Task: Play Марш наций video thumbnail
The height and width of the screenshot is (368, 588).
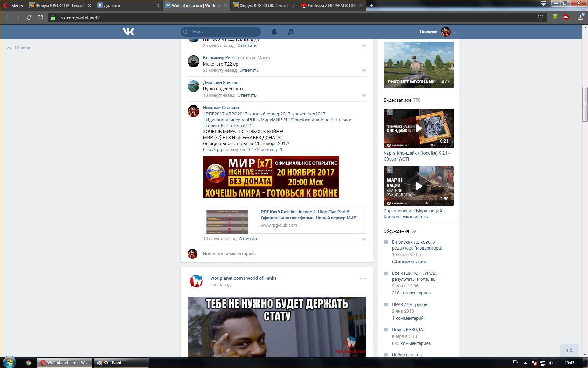Action: point(419,186)
